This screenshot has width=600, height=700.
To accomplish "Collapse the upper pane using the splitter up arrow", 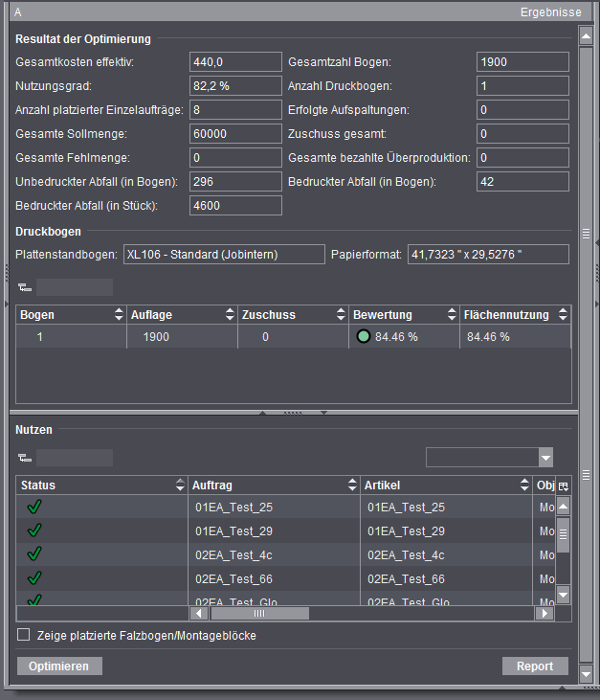I will click(x=263, y=413).
